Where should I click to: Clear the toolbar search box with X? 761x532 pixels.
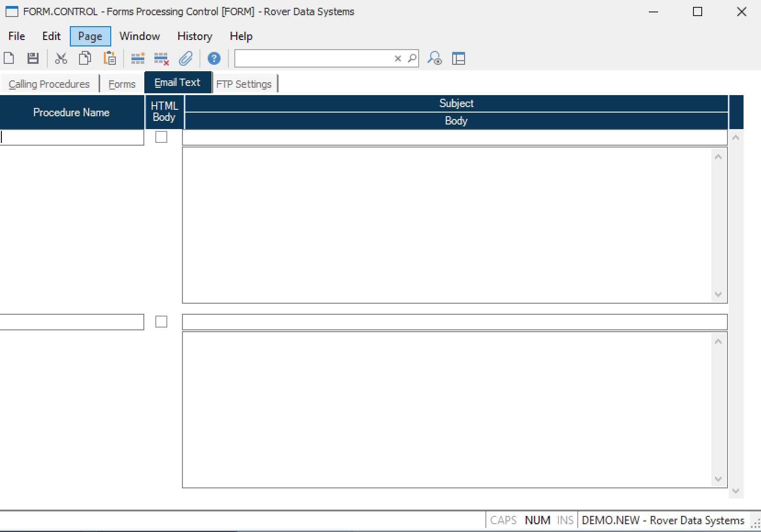[398, 58]
